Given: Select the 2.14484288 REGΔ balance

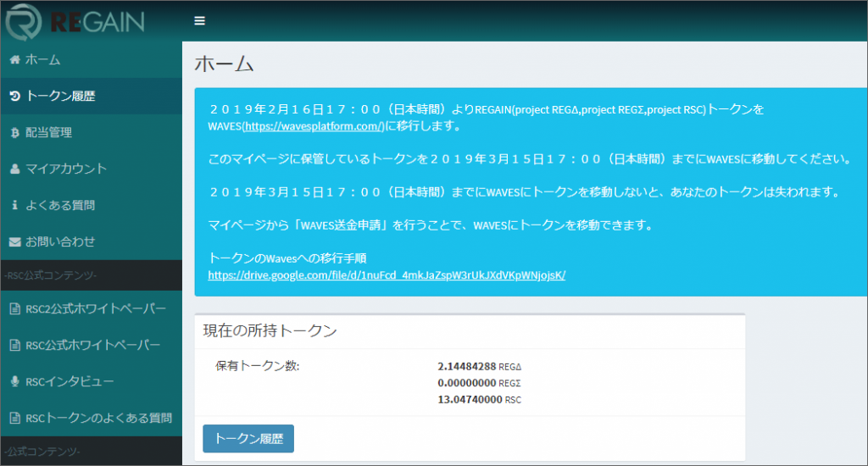Looking at the screenshot, I should tap(480, 366).
